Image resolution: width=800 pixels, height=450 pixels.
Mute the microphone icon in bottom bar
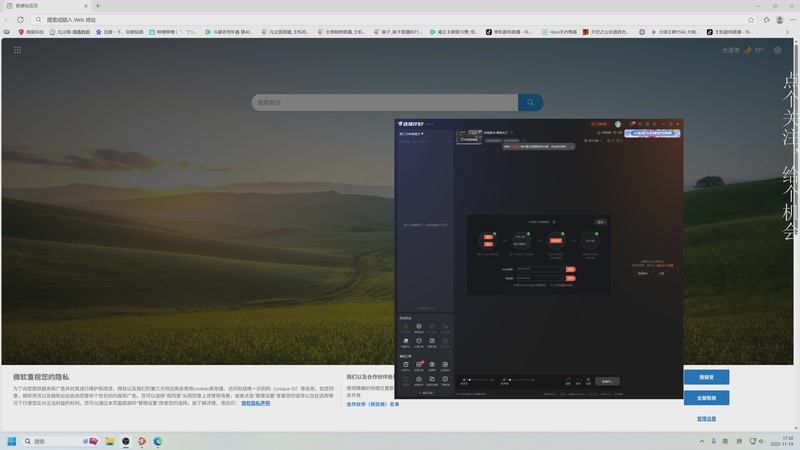click(464, 380)
